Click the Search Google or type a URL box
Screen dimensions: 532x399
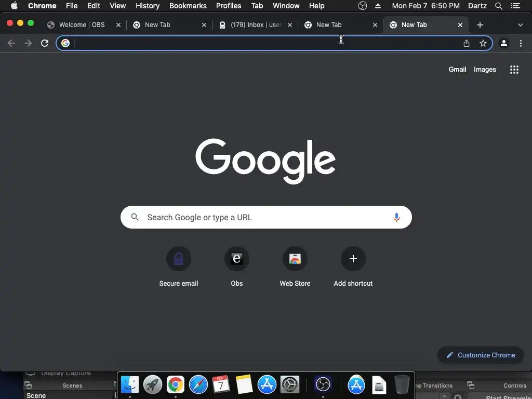pos(267,217)
